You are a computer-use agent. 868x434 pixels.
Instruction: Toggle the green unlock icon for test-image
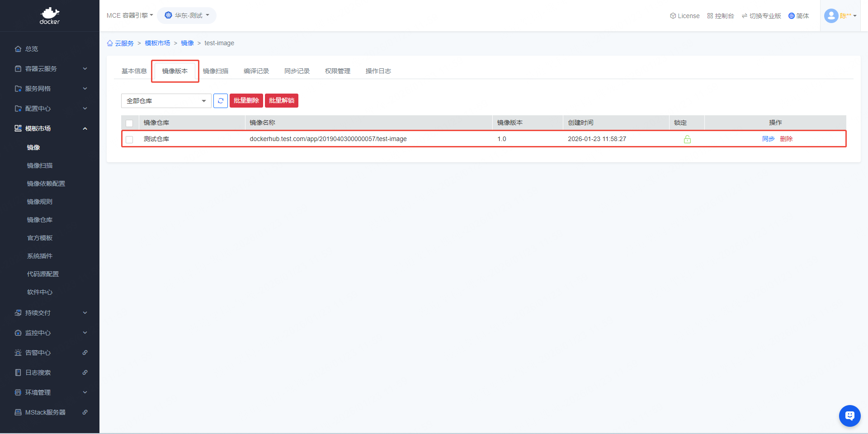[687, 139]
